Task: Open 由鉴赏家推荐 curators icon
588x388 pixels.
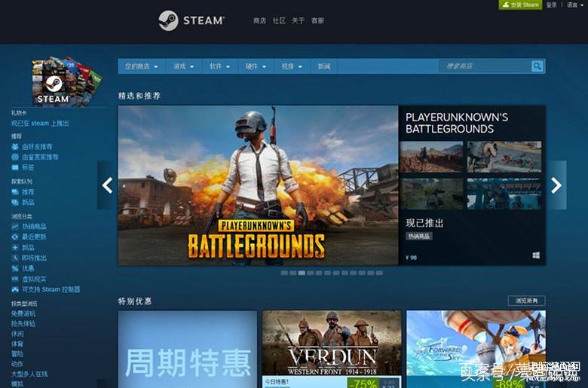Action: [x=15, y=157]
